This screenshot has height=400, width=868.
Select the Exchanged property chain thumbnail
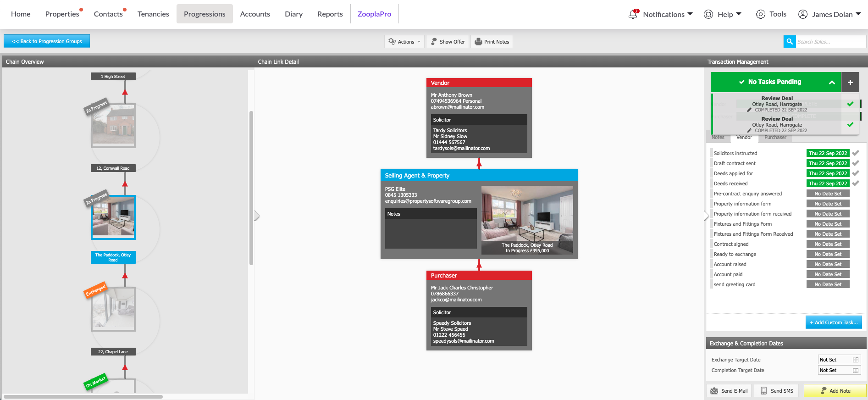[x=113, y=309]
